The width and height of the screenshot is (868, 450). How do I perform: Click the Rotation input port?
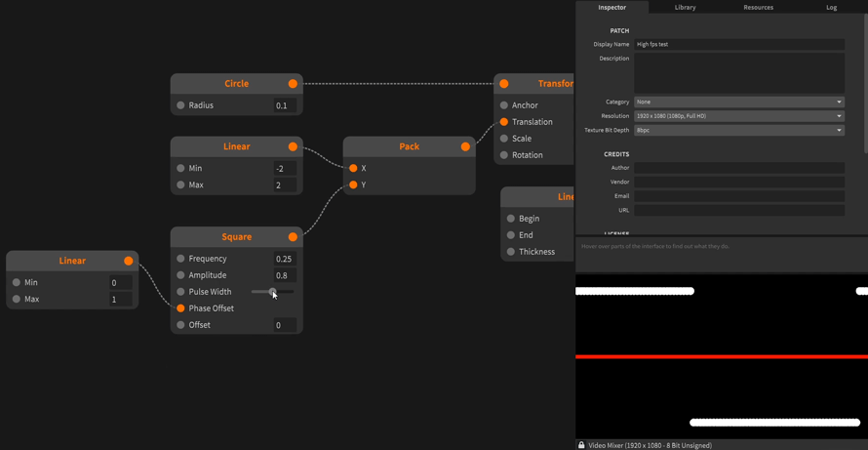point(504,155)
